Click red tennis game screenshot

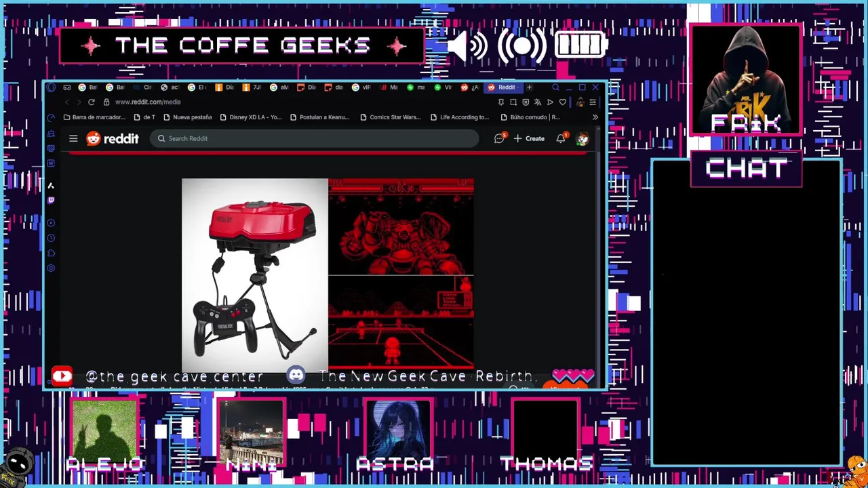point(401,323)
